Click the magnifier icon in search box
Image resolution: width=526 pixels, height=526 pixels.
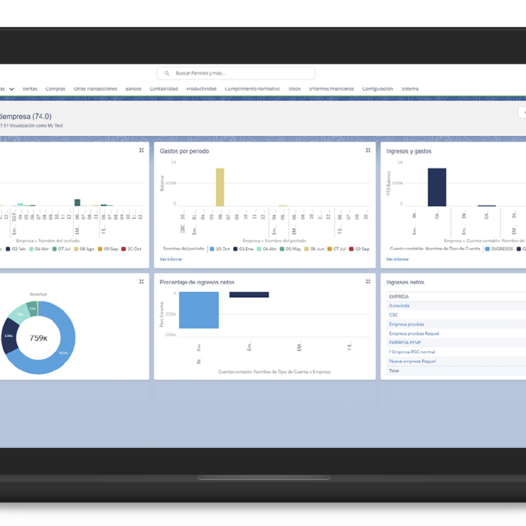167,73
